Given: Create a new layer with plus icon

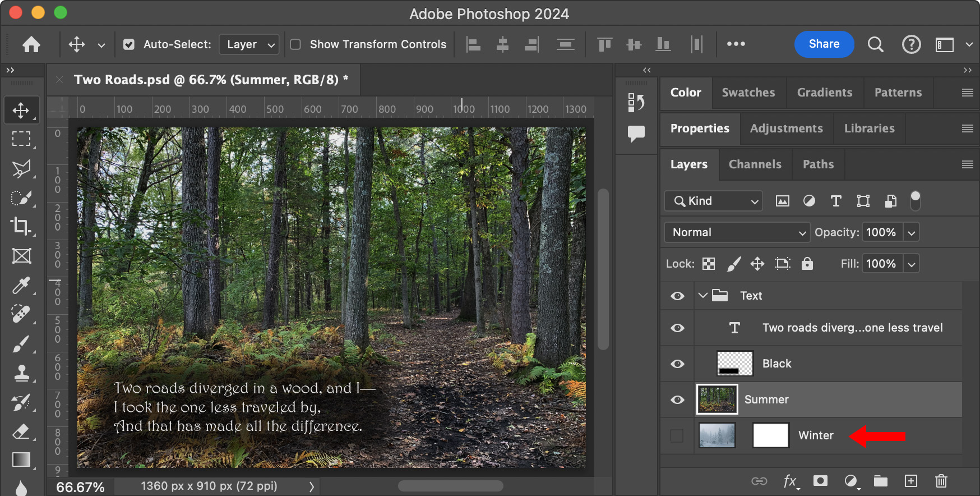Looking at the screenshot, I should 911,481.
